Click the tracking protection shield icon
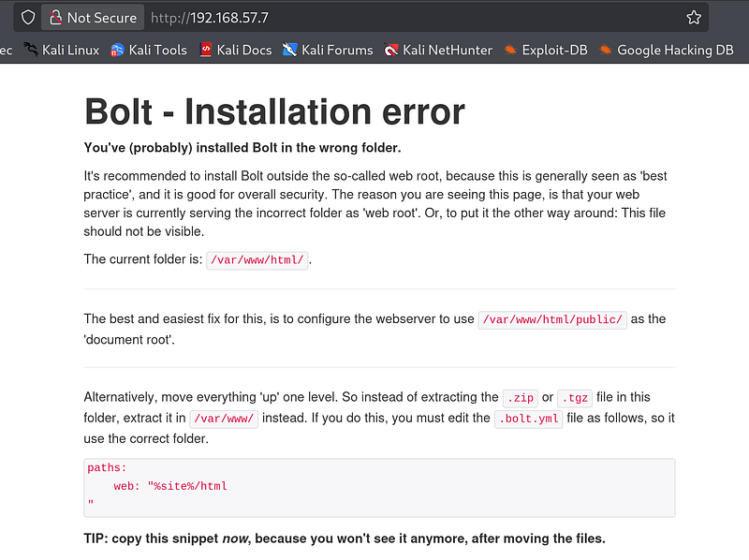 pyautogui.click(x=28, y=17)
